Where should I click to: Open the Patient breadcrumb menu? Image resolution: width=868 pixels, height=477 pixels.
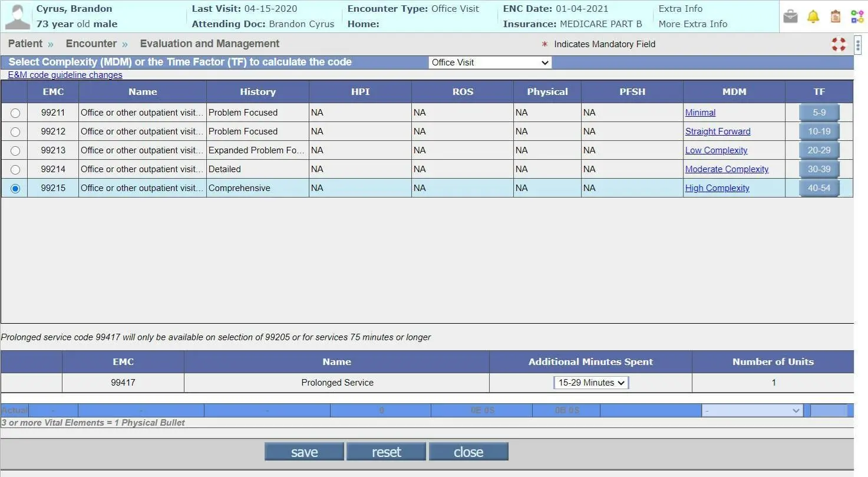(25, 44)
